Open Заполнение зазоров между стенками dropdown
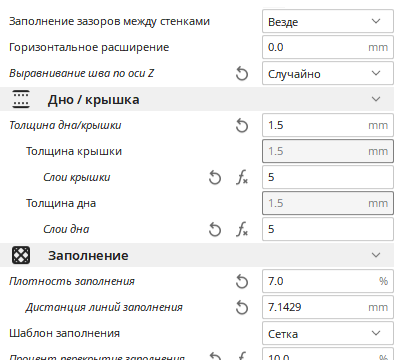397x360 pixels. click(x=328, y=21)
